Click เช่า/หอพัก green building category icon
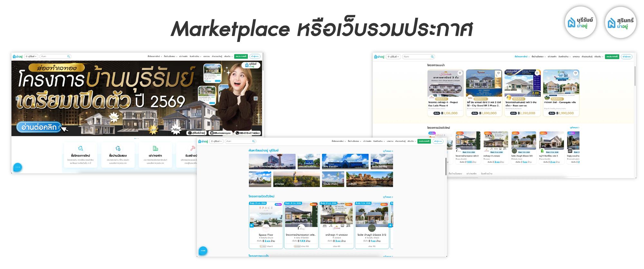 [155, 148]
